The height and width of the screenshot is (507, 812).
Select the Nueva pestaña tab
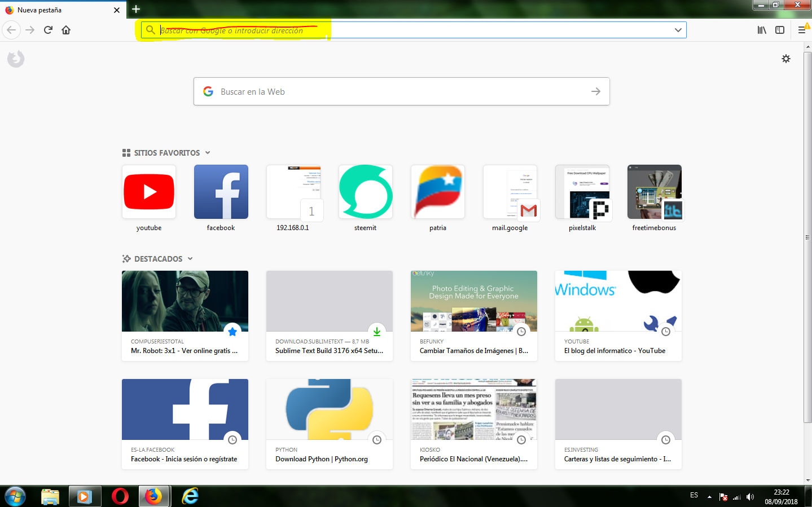click(63, 10)
